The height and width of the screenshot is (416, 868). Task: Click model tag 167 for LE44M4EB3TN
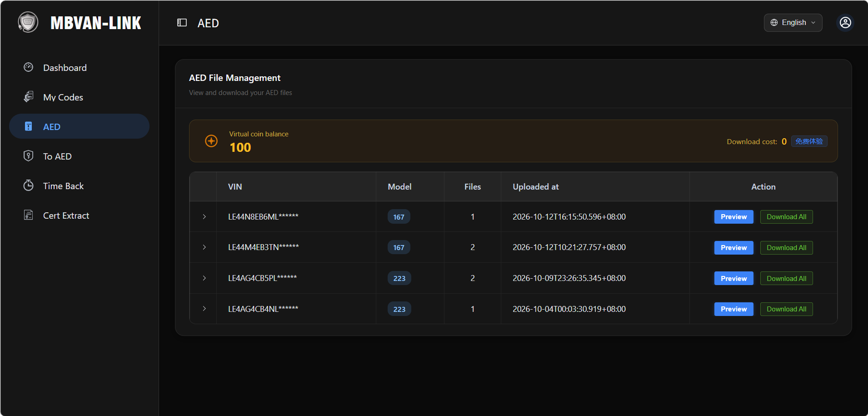pyautogui.click(x=399, y=247)
